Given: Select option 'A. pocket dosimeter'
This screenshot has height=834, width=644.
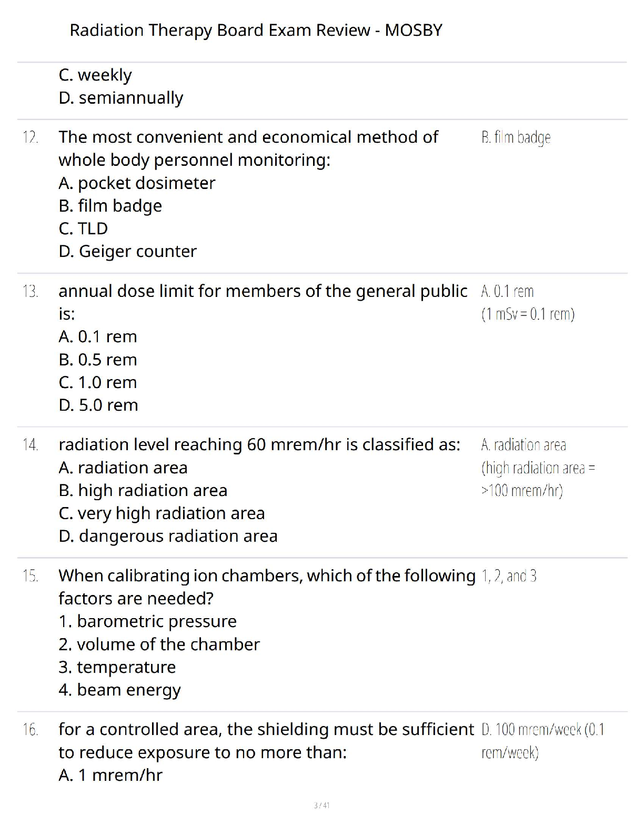Looking at the screenshot, I should tap(137, 183).
